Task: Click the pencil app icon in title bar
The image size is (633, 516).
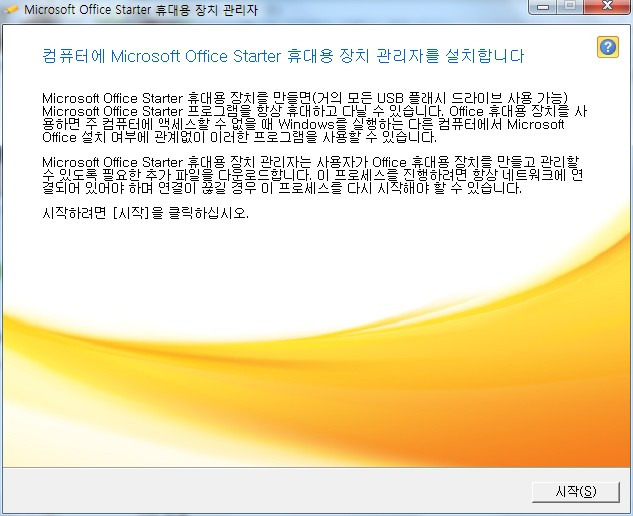Action: (10, 9)
